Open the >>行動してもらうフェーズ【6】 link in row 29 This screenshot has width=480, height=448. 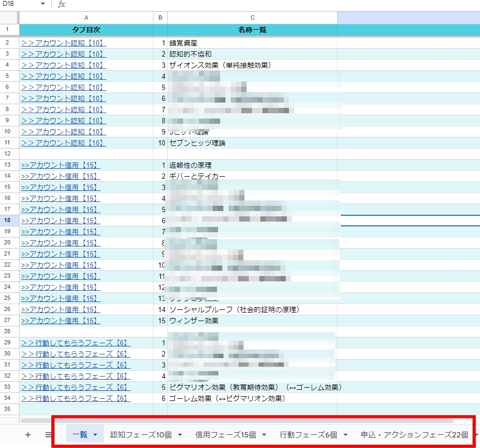pos(76,343)
